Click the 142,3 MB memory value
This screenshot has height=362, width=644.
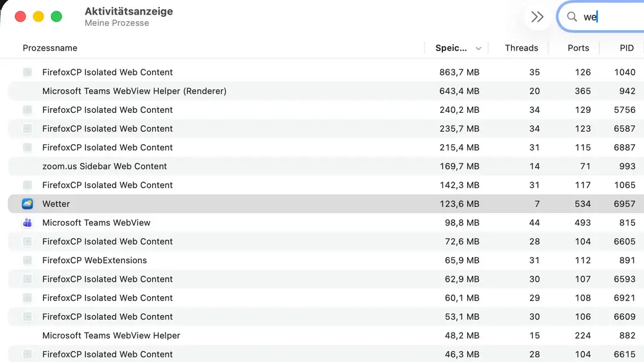pos(459,185)
